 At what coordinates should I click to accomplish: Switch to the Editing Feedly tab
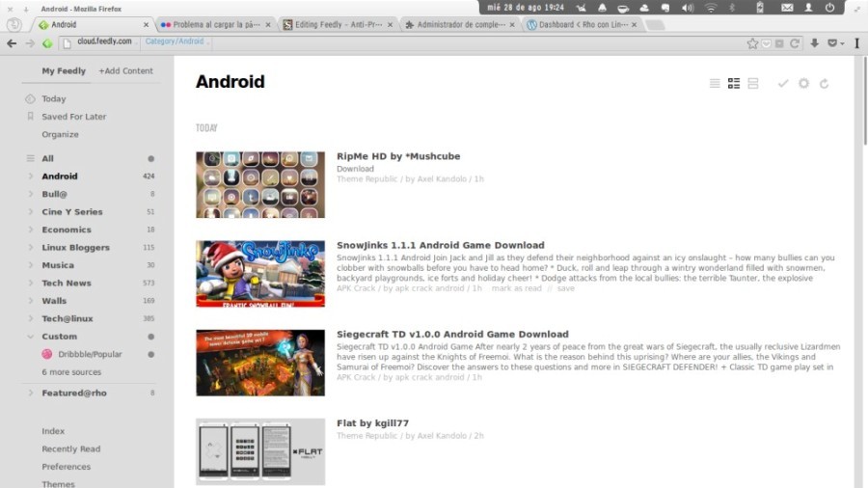pyautogui.click(x=338, y=24)
